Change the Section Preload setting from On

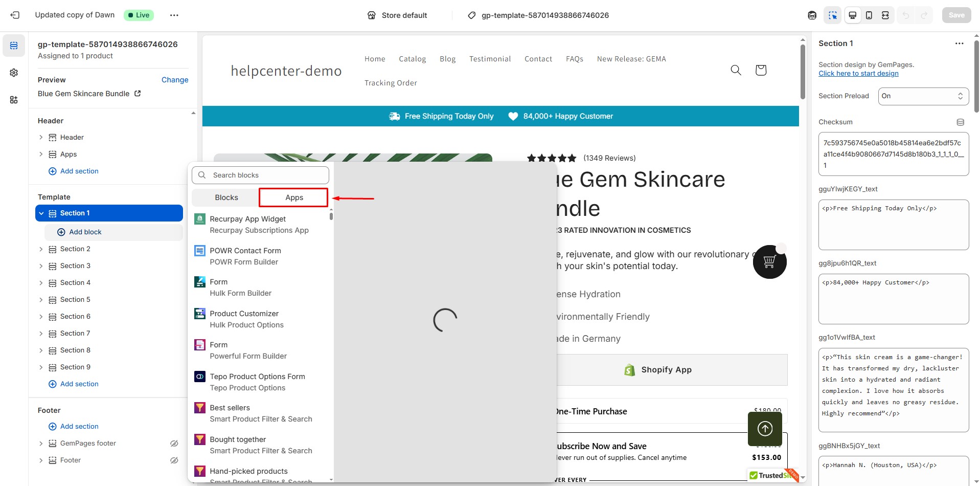(x=922, y=96)
